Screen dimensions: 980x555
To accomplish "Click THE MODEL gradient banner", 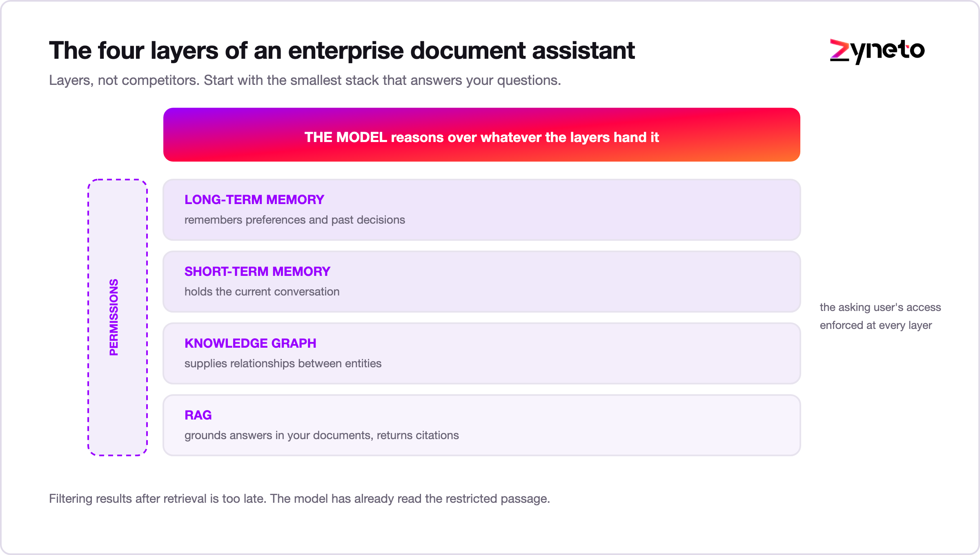I will [x=482, y=135].
